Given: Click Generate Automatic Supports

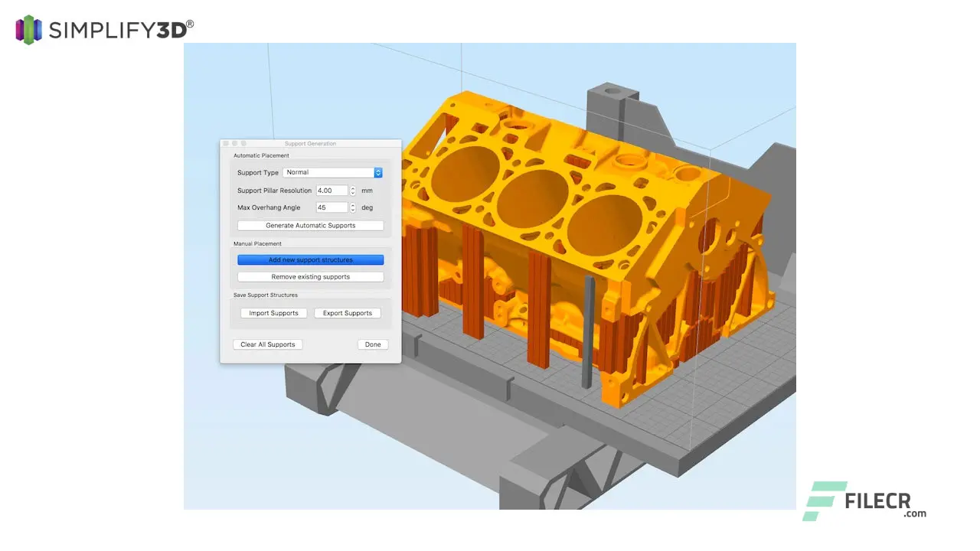Looking at the screenshot, I should (x=311, y=226).
